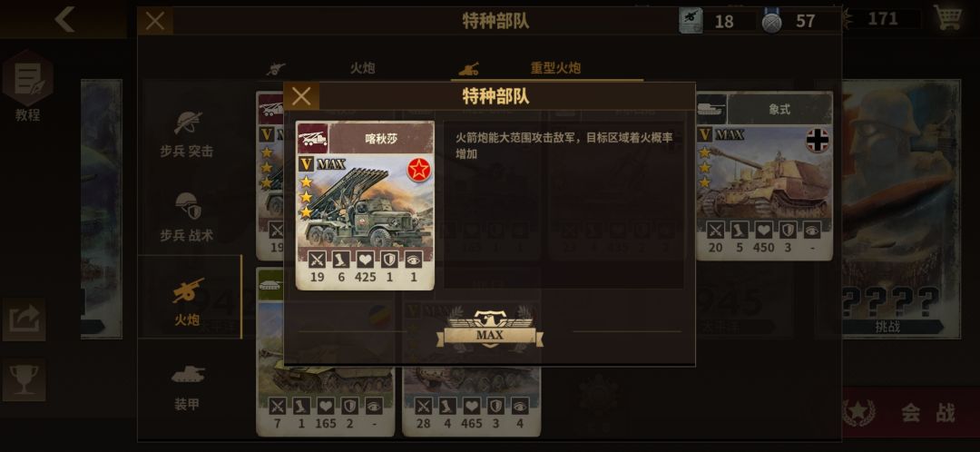Select 装甲 armor category

187,387
